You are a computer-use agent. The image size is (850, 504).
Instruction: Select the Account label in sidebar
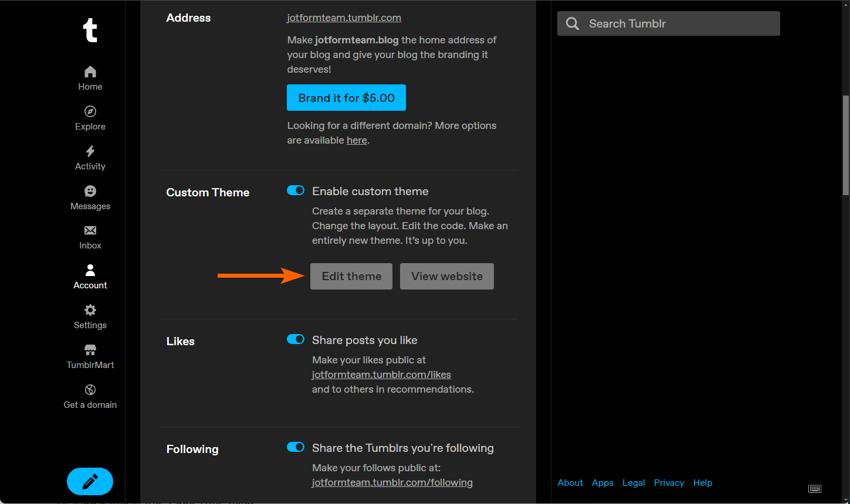[90, 285]
